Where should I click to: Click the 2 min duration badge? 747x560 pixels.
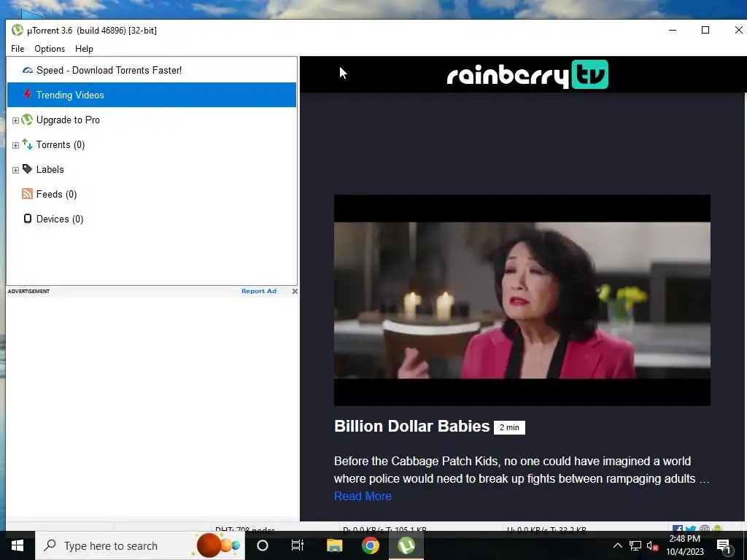[509, 427]
